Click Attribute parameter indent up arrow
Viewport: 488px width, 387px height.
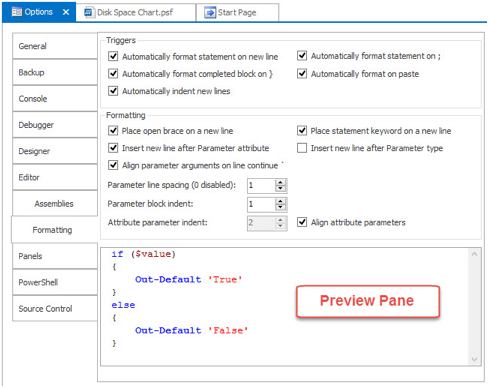coord(281,220)
